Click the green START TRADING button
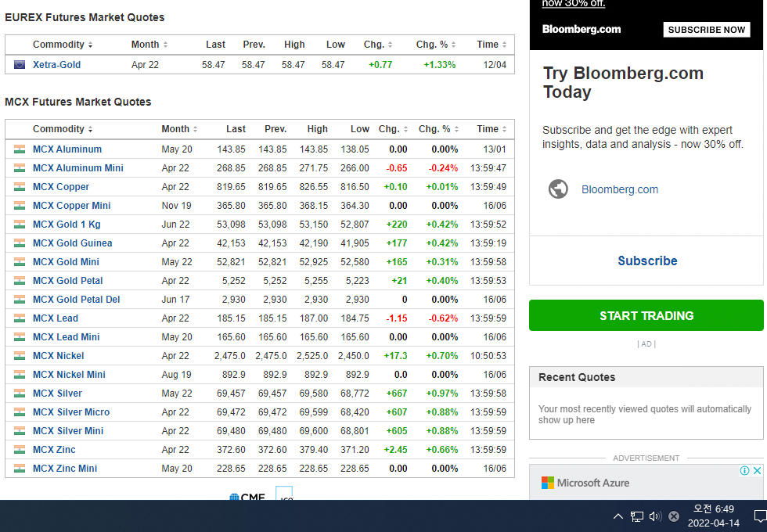 [646, 315]
